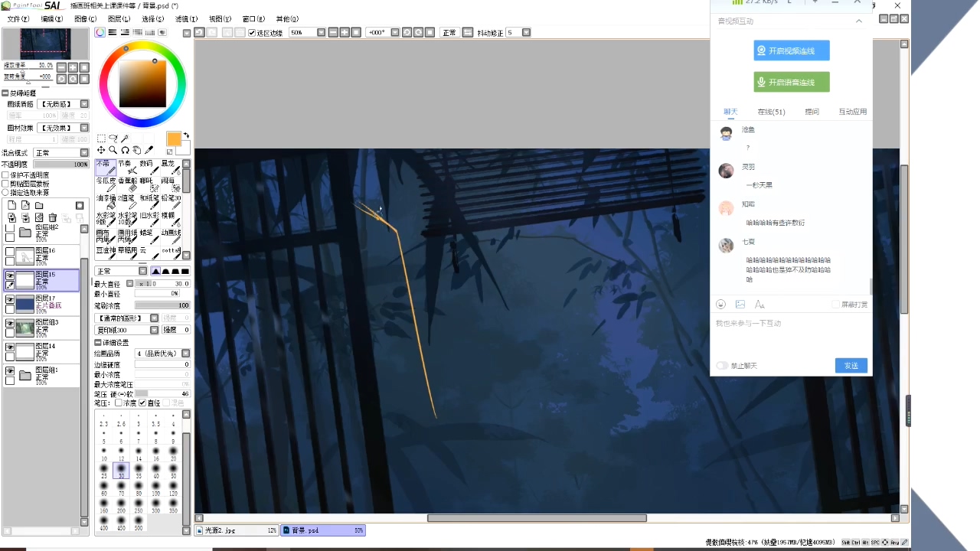Screen dimensions: 980x551
Task: Select the magic wand tool
Action: (125, 139)
